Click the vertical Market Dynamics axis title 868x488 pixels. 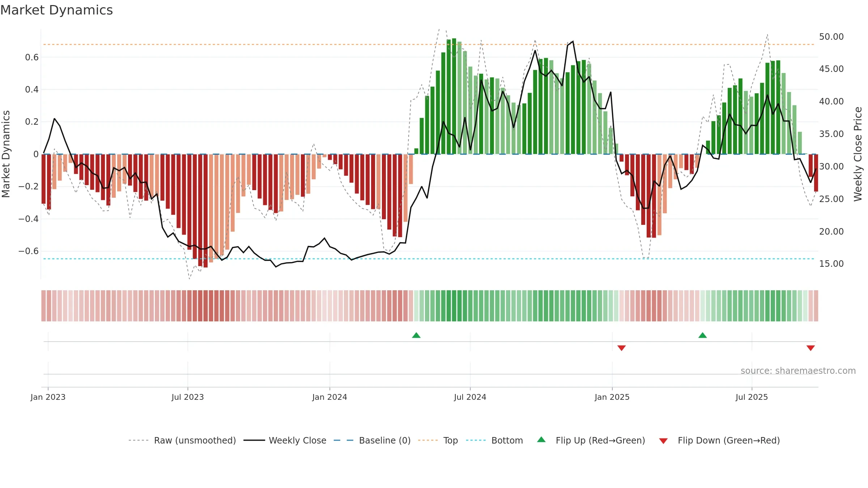[6, 154]
